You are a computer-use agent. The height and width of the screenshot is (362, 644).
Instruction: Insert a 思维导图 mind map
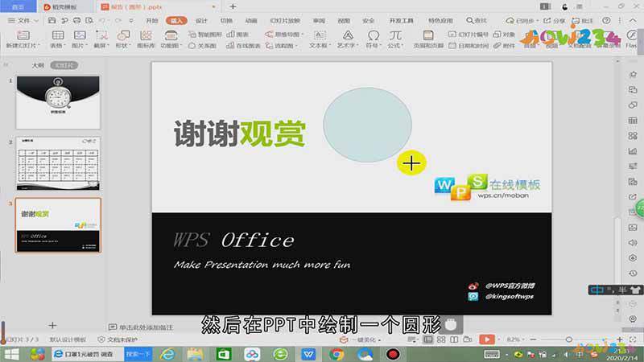(x=284, y=35)
